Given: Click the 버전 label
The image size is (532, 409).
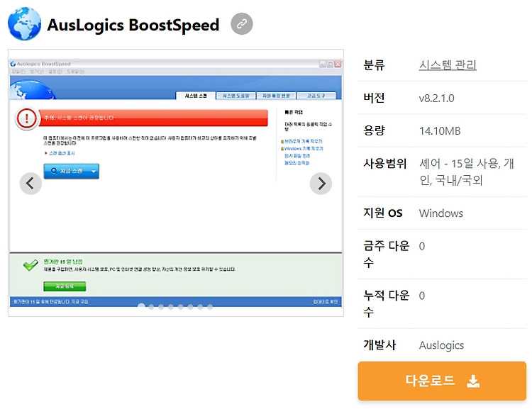Looking at the screenshot, I should 374,98.
